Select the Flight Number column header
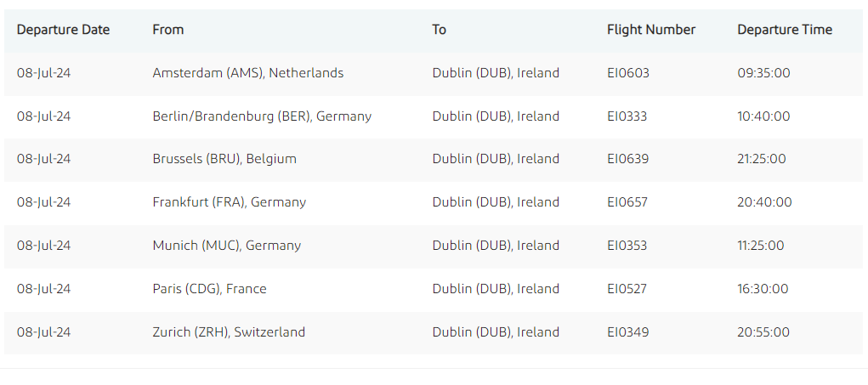 pyautogui.click(x=651, y=30)
